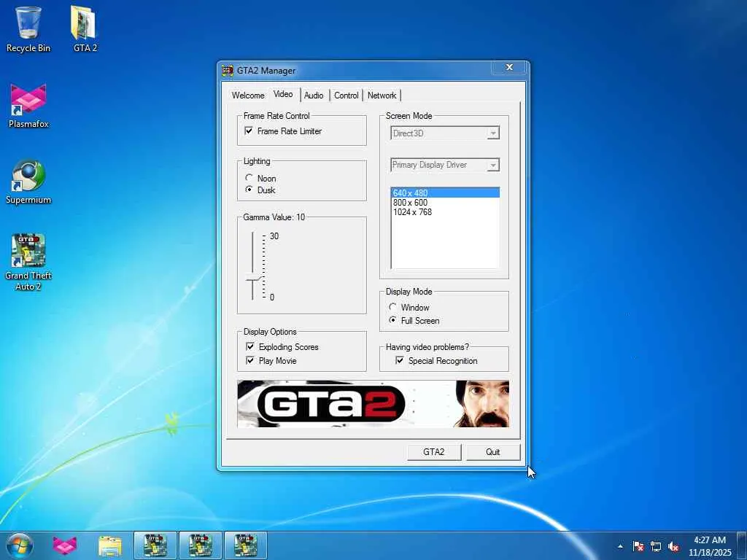Switch to second GTA2 taskbar window

[201, 545]
